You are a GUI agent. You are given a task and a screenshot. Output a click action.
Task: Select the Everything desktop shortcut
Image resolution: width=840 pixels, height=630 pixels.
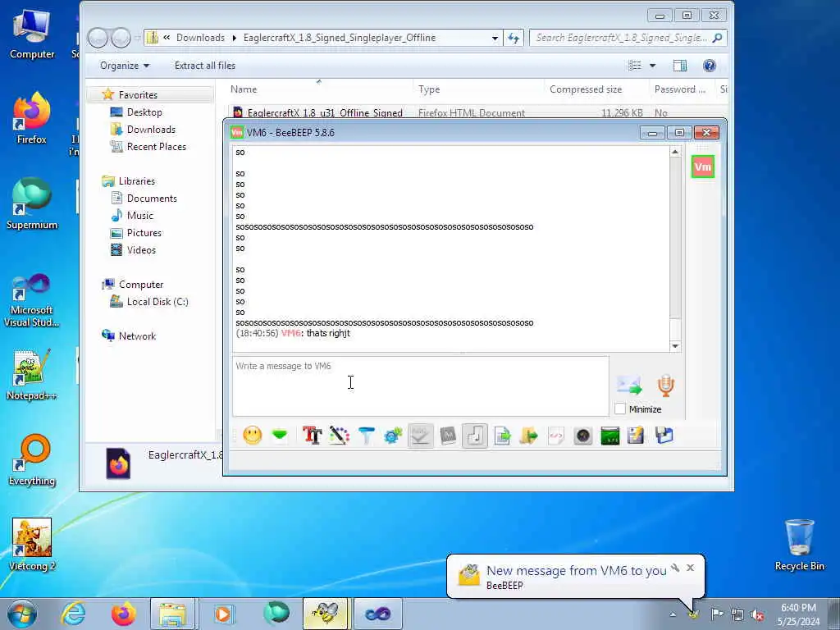(32, 460)
